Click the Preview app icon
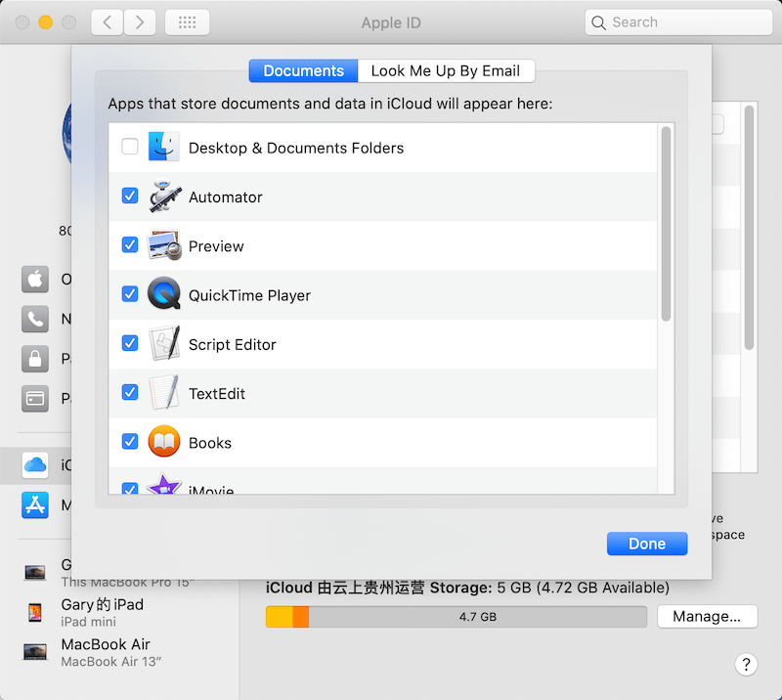This screenshot has height=700, width=782. point(164,245)
